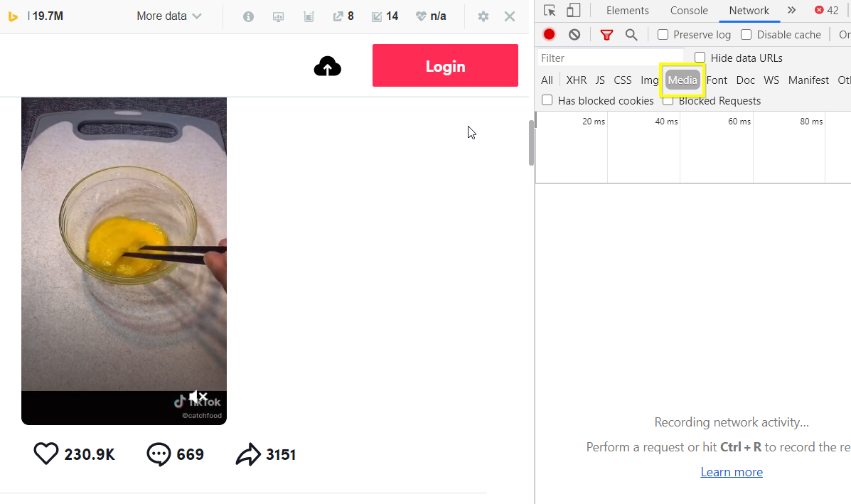851x504 pixels.
Task: Filter requests by Manifest
Action: click(x=808, y=80)
